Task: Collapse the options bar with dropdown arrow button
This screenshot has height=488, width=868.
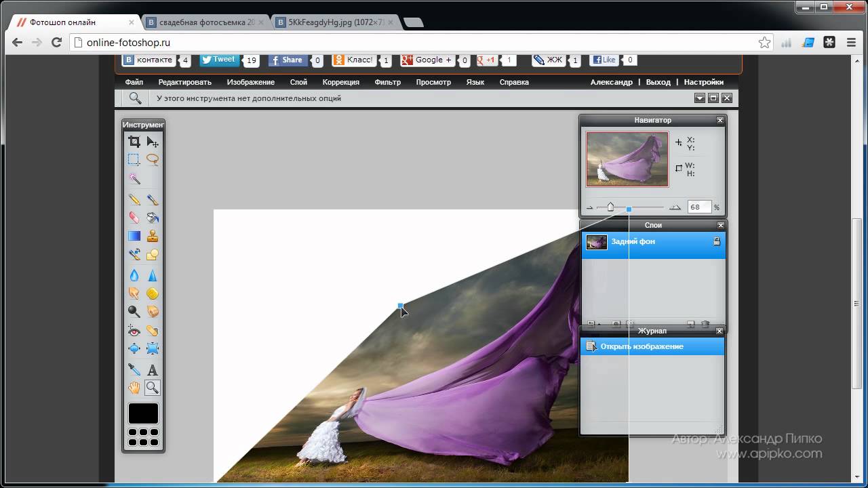Action: [700, 98]
